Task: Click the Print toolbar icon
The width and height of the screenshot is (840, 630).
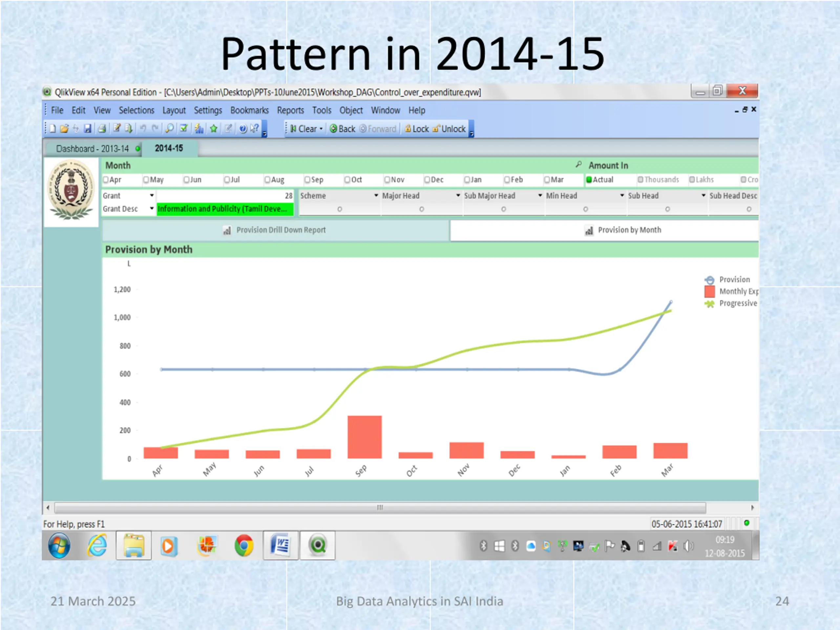Action: [x=102, y=129]
